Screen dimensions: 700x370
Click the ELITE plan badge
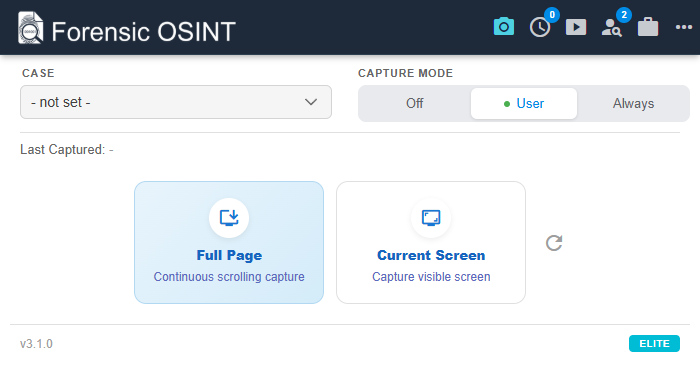[x=654, y=344]
